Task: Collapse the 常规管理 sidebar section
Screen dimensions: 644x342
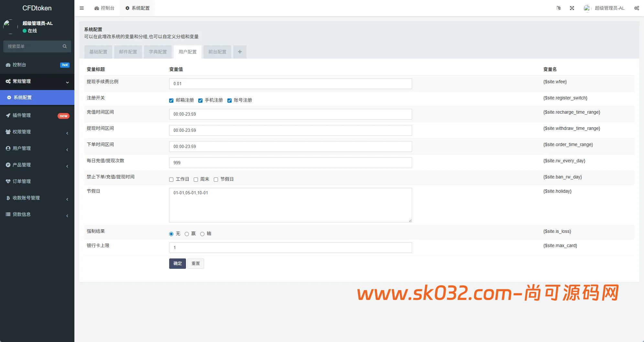Action: (37, 81)
